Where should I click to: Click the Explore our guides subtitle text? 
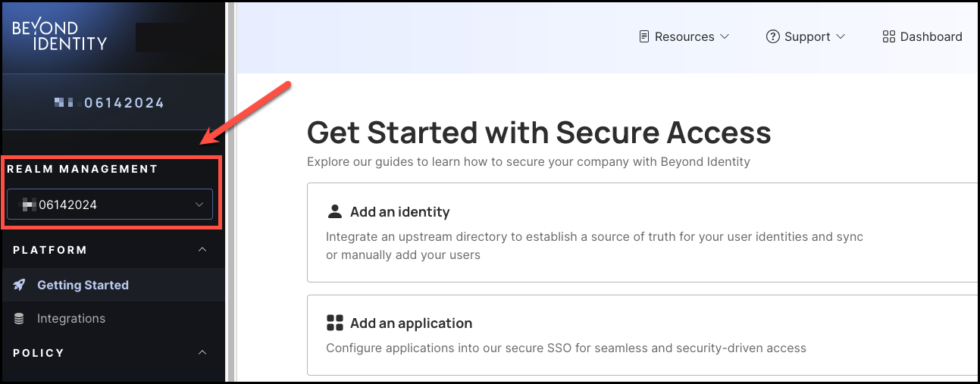tap(528, 161)
